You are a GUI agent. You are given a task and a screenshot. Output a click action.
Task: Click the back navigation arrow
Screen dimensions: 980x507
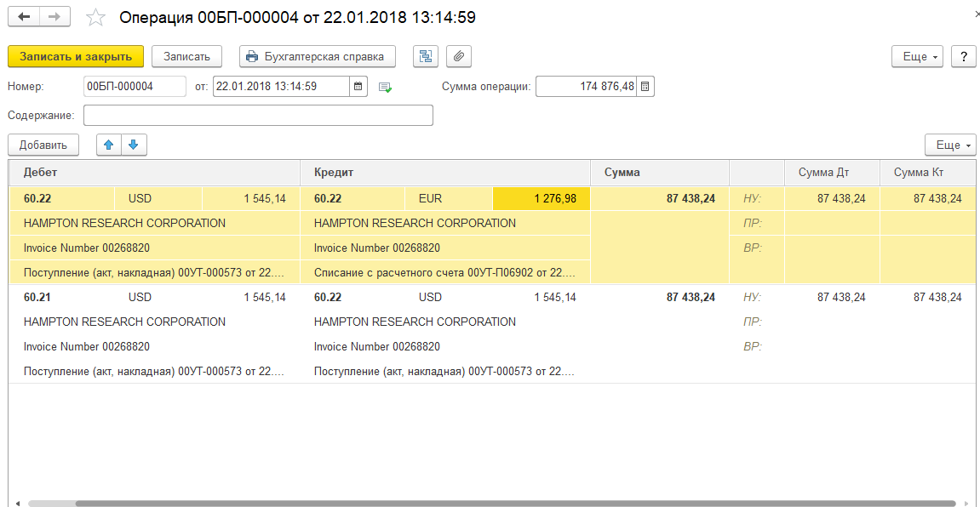point(24,17)
